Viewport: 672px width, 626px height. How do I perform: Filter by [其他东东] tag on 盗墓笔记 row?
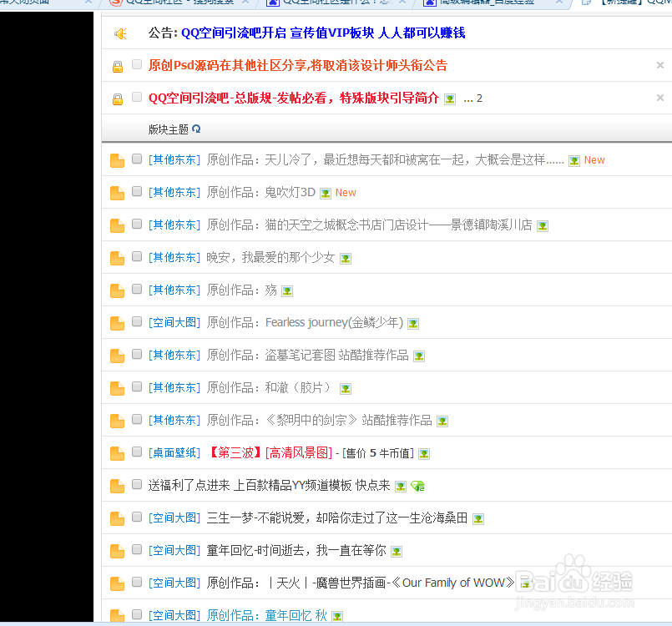(x=174, y=356)
